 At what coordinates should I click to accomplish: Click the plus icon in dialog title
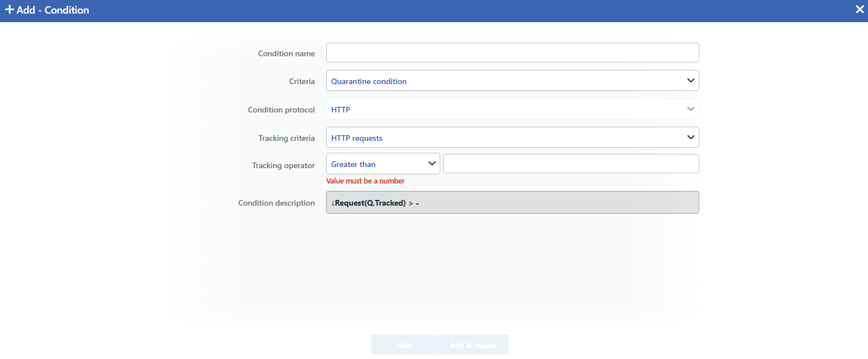9,10
